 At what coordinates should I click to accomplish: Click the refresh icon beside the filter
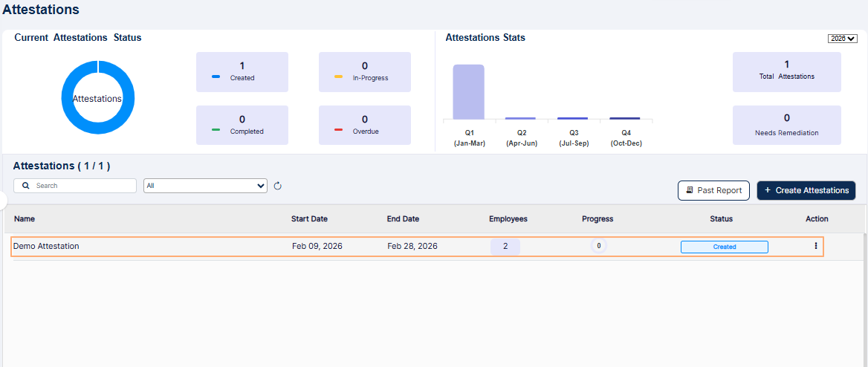(x=278, y=186)
